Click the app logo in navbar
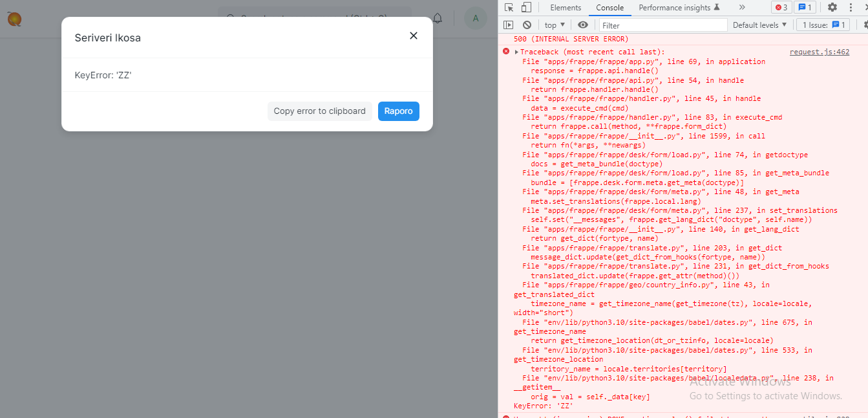Screen dimensions: 868x418 click(x=14, y=19)
